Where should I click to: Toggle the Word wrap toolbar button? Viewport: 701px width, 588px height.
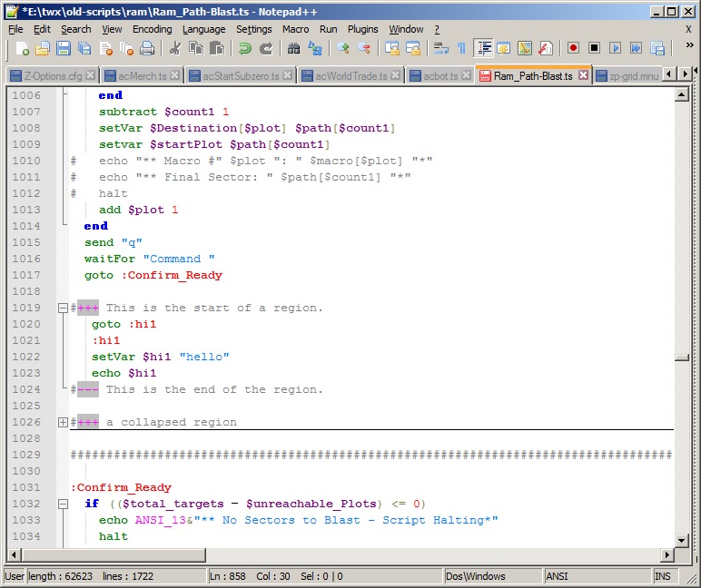click(440, 48)
